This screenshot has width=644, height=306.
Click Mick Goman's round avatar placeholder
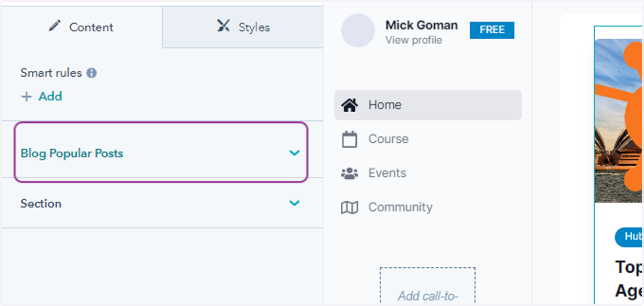[358, 31]
